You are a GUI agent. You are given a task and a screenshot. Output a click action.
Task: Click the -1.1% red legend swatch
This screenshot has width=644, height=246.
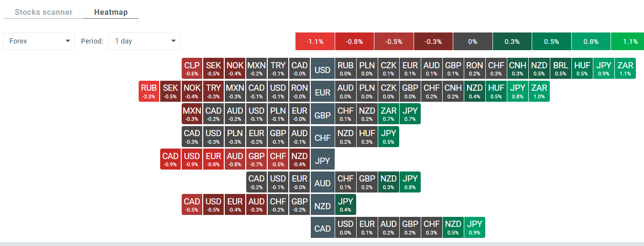click(x=315, y=42)
